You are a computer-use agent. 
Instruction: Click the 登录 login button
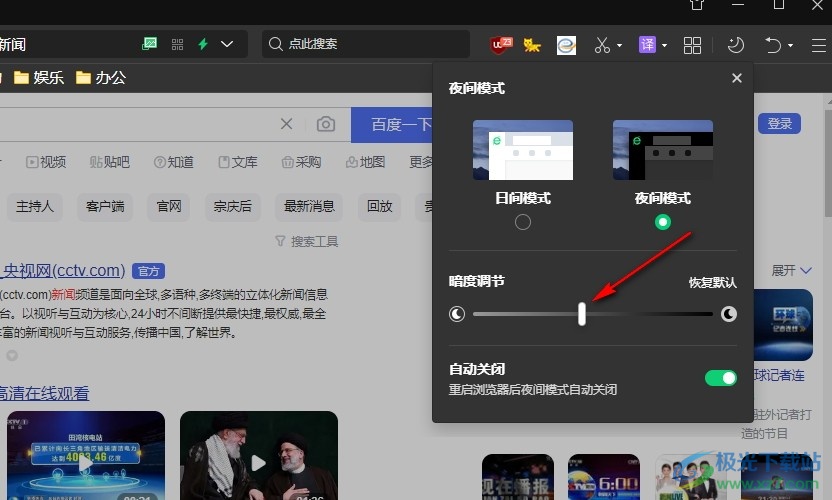[779, 124]
